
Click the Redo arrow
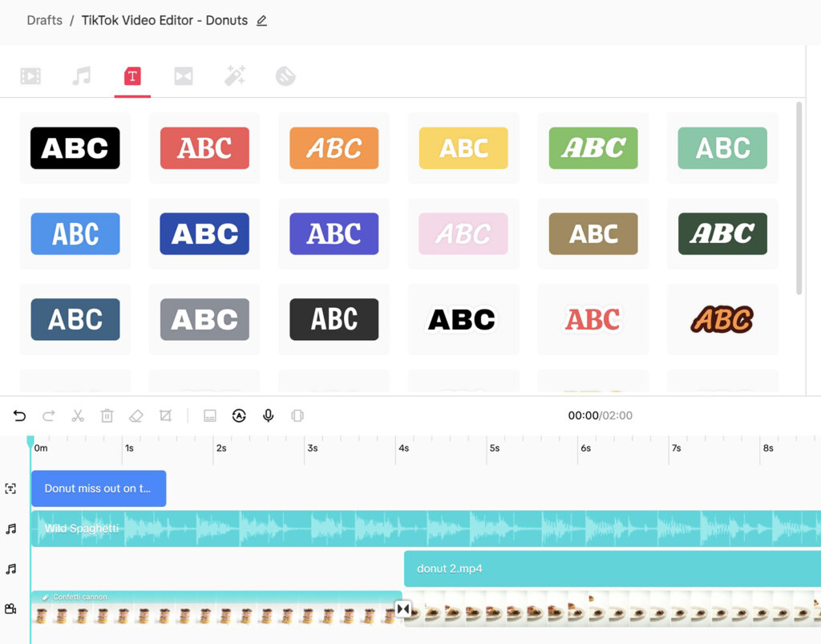(x=48, y=415)
